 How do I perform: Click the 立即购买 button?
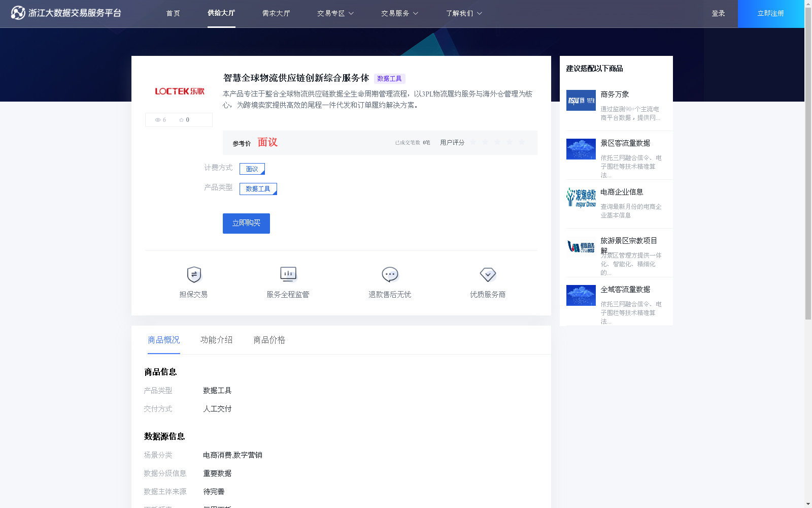pyautogui.click(x=246, y=224)
